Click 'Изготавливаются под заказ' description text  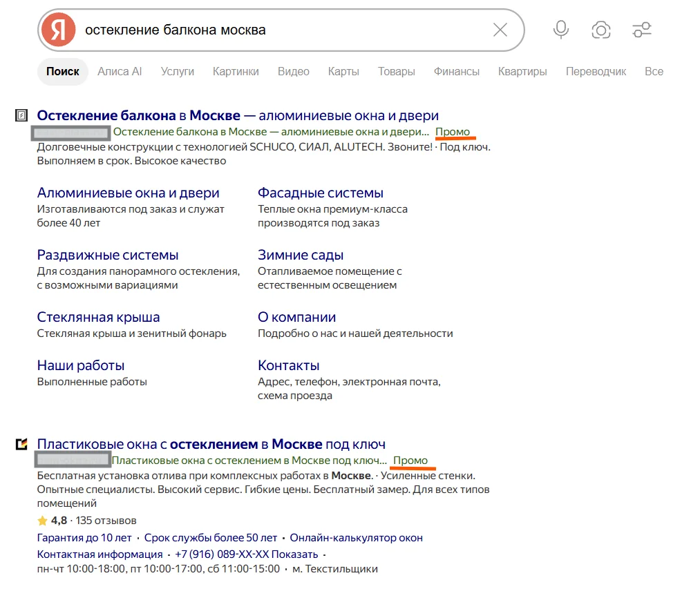(131, 216)
